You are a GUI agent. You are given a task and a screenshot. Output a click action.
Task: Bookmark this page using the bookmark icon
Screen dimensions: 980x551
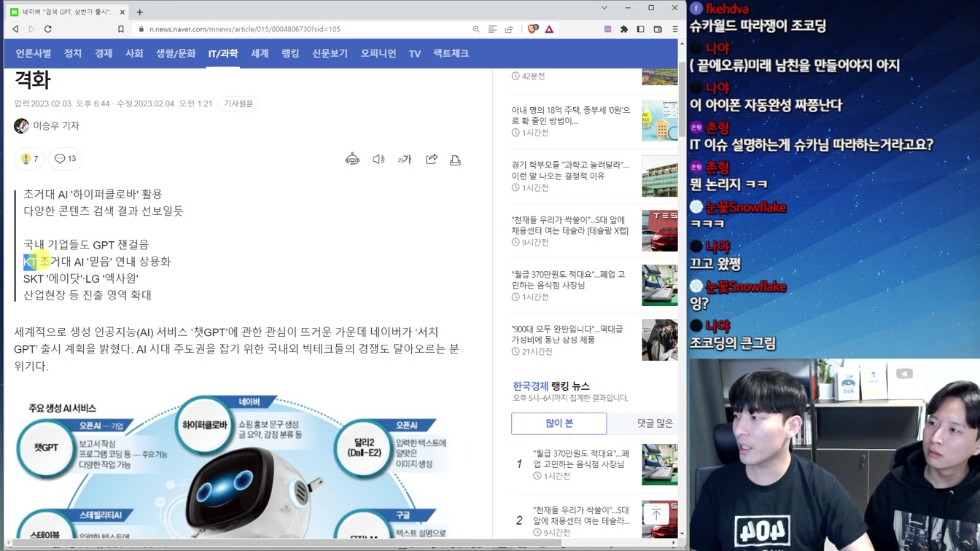121,29
